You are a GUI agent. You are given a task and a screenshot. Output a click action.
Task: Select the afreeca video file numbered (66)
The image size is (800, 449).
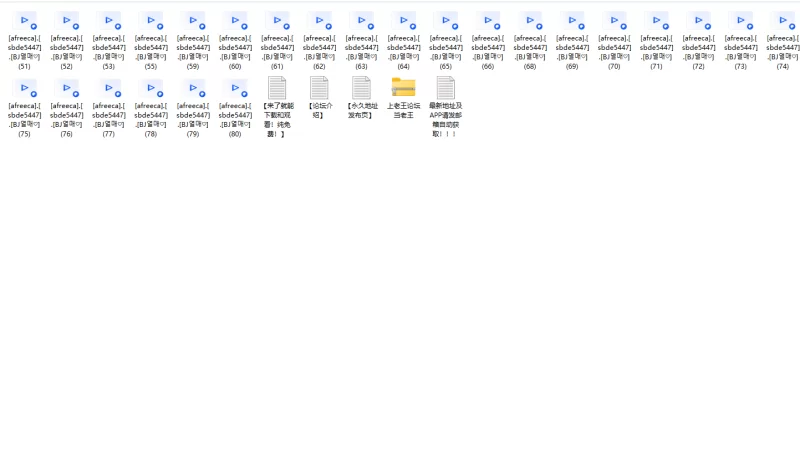488,41
